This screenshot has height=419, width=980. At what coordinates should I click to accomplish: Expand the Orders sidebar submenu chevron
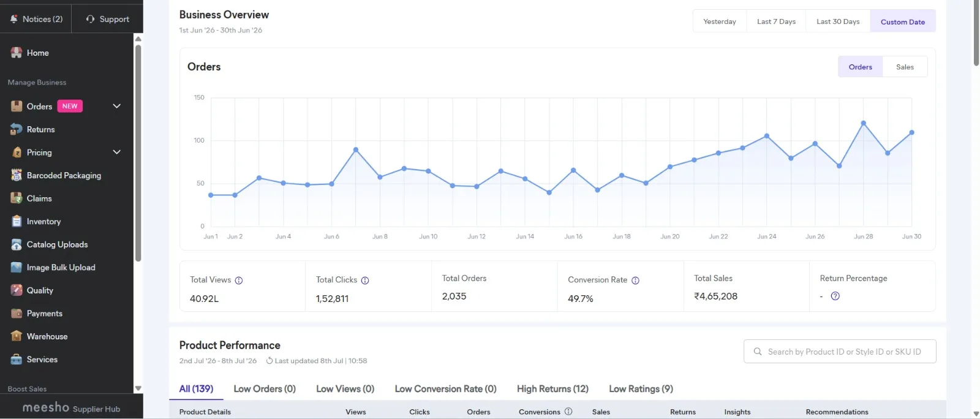point(117,106)
